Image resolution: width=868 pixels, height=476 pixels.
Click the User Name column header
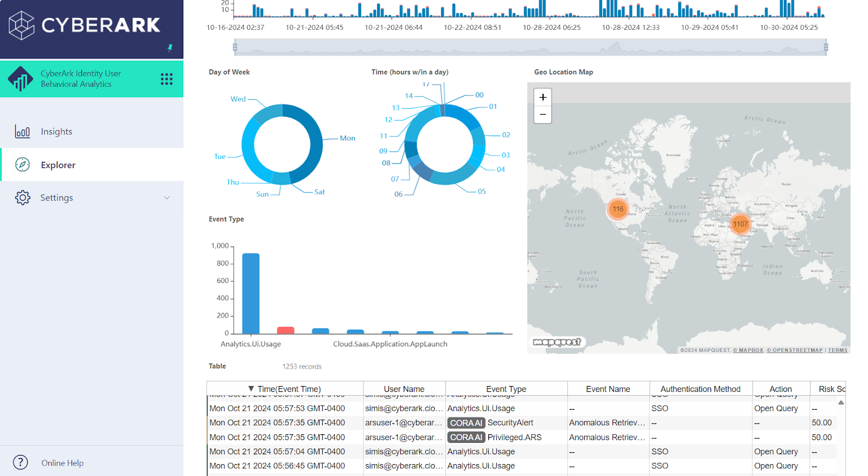[404, 389]
